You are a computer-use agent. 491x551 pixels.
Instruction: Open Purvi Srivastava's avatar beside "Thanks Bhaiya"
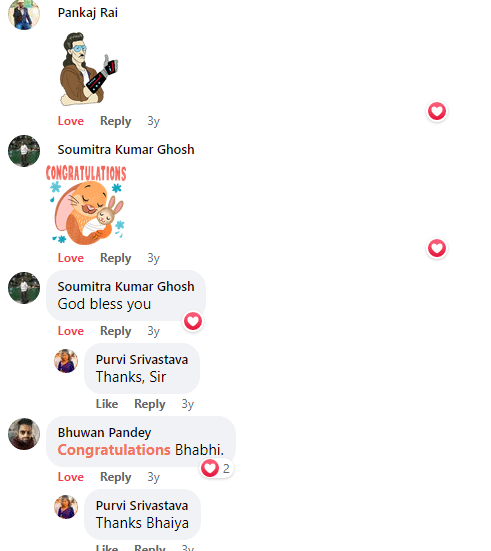pyautogui.click(x=66, y=507)
